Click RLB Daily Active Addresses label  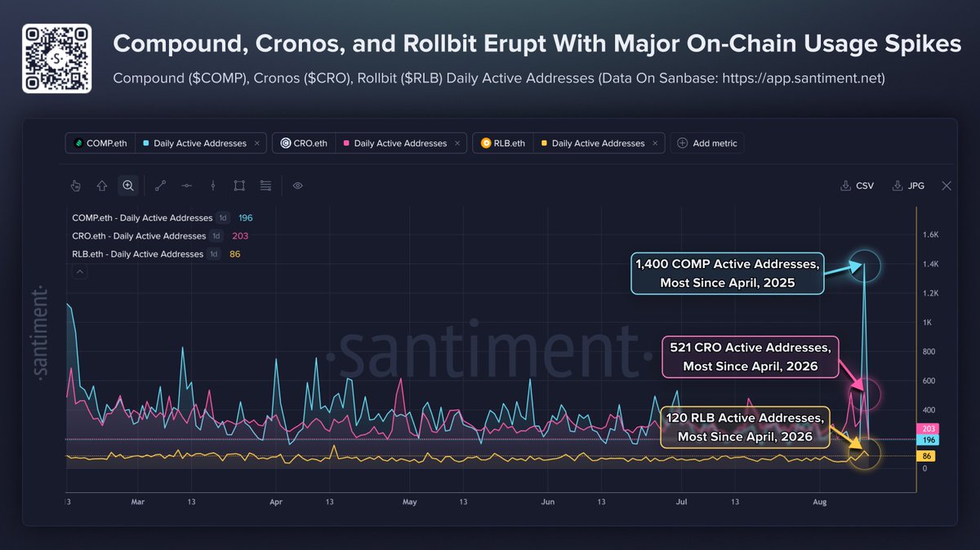point(599,143)
